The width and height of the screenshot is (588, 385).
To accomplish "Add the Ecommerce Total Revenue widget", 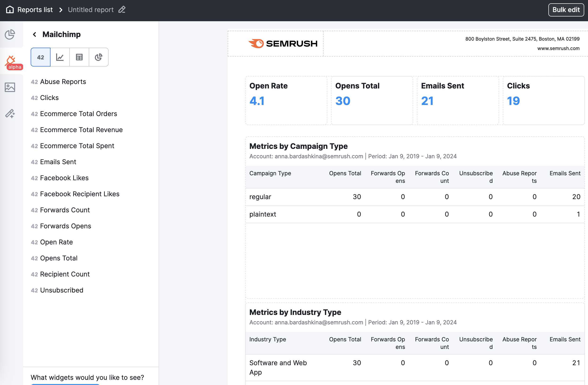I will (x=77, y=130).
